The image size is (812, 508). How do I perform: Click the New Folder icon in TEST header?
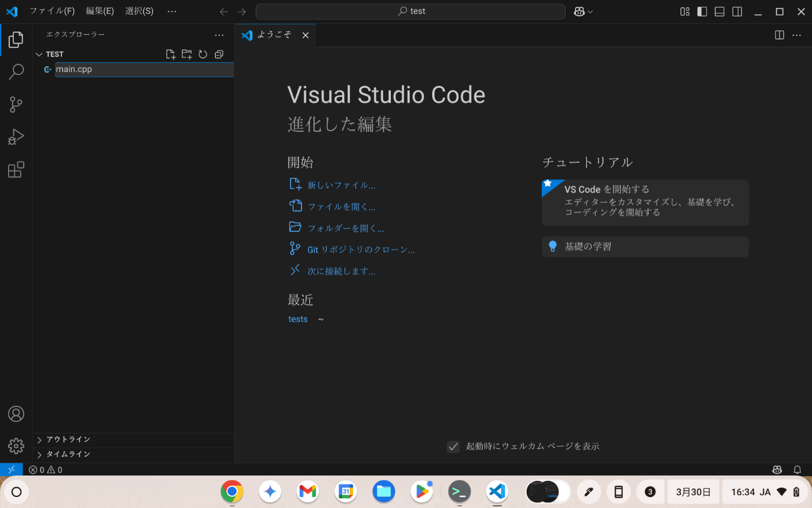pos(187,54)
